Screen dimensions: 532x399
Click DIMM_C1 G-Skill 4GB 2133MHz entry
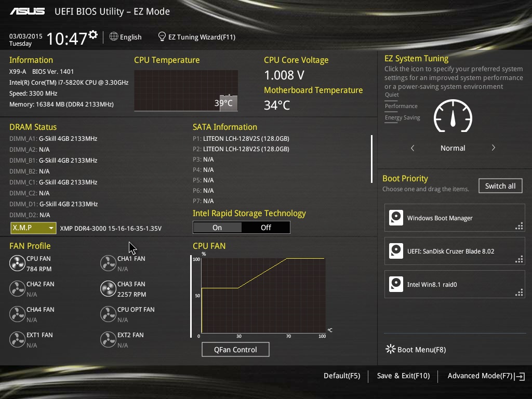pyautogui.click(x=54, y=182)
